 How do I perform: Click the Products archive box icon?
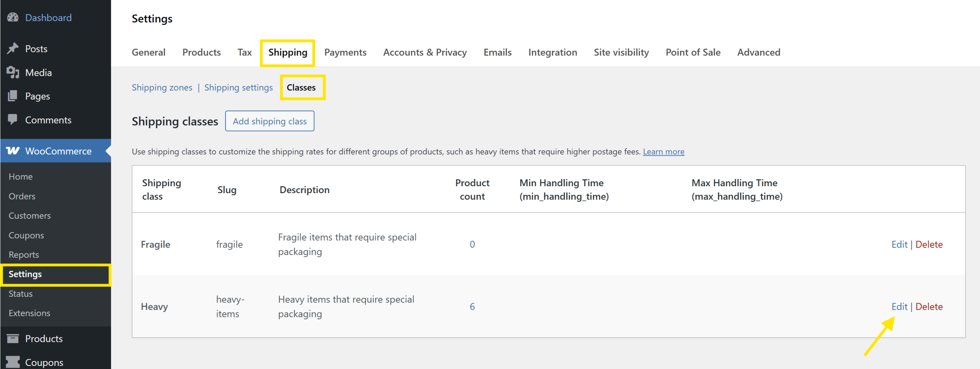click(x=13, y=338)
